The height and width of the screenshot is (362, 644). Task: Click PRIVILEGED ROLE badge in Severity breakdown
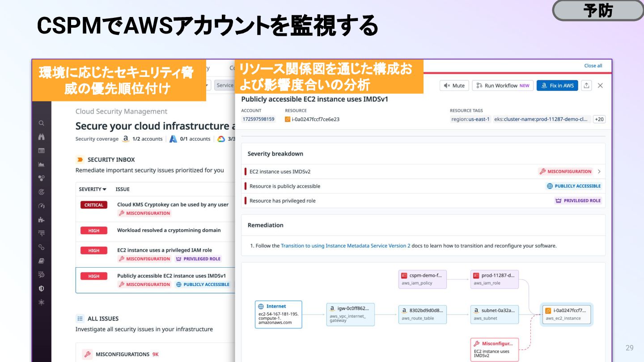pyautogui.click(x=578, y=201)
